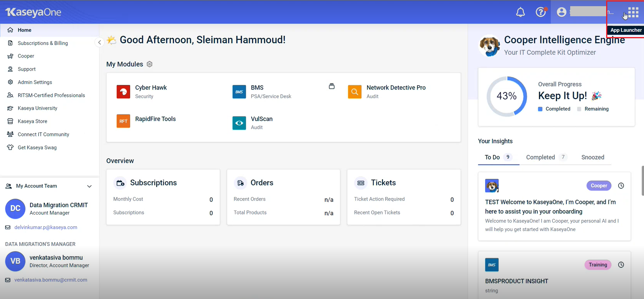644x299 pixels.
Task: Click the 43% overall progress ring
Action: pyautogui.click(x=506, y=96)
